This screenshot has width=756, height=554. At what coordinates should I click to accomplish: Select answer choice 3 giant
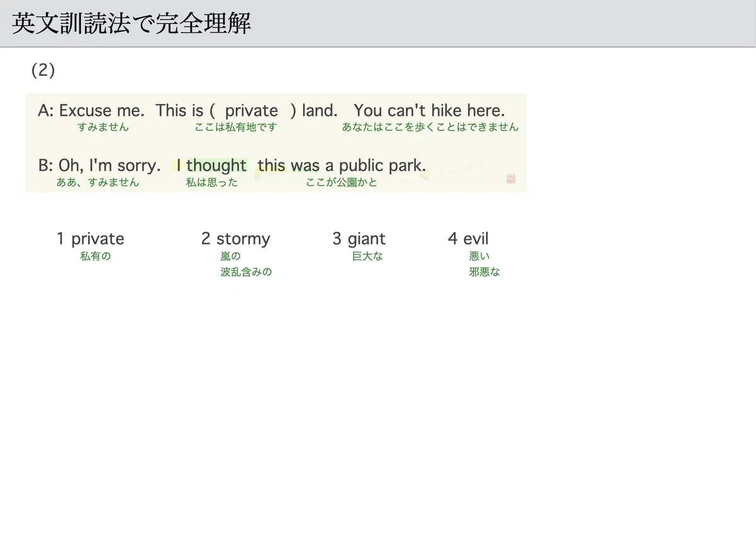click(359, 239)
